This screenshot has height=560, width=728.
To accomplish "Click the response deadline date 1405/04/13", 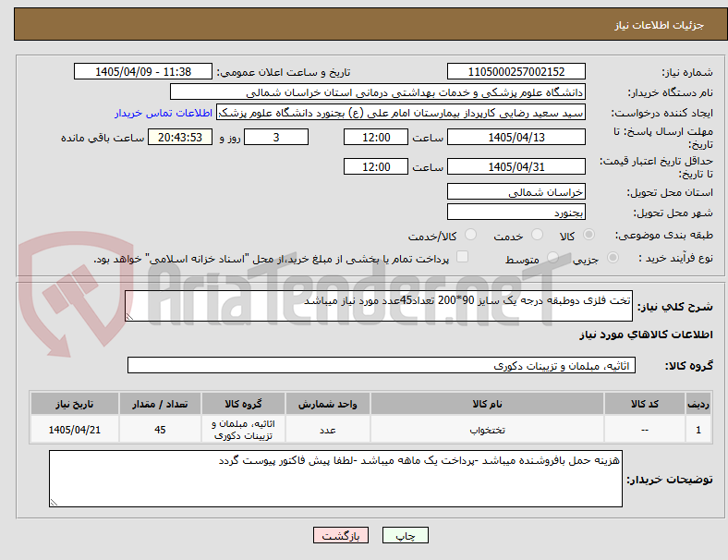I will [516, 137].
